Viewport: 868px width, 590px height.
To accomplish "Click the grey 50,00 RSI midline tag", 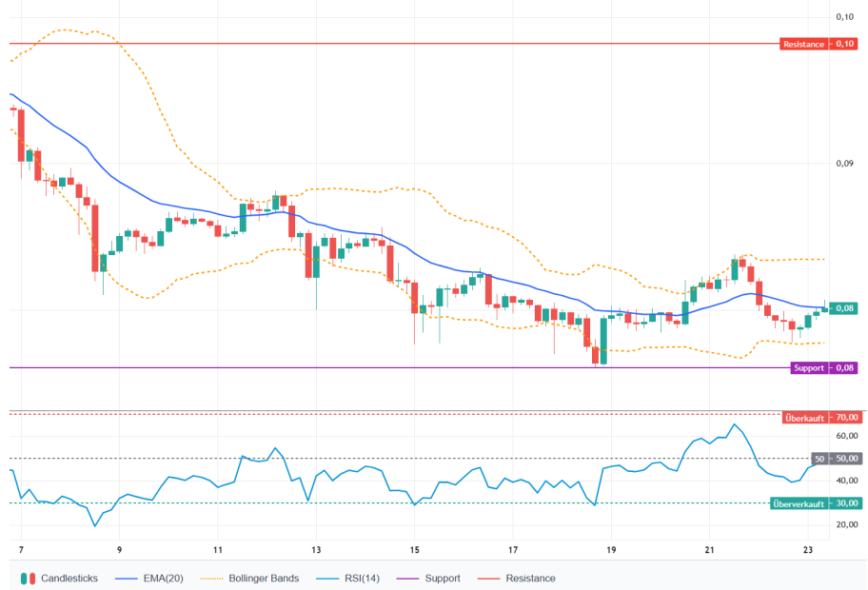I will (x=846, y=459).
